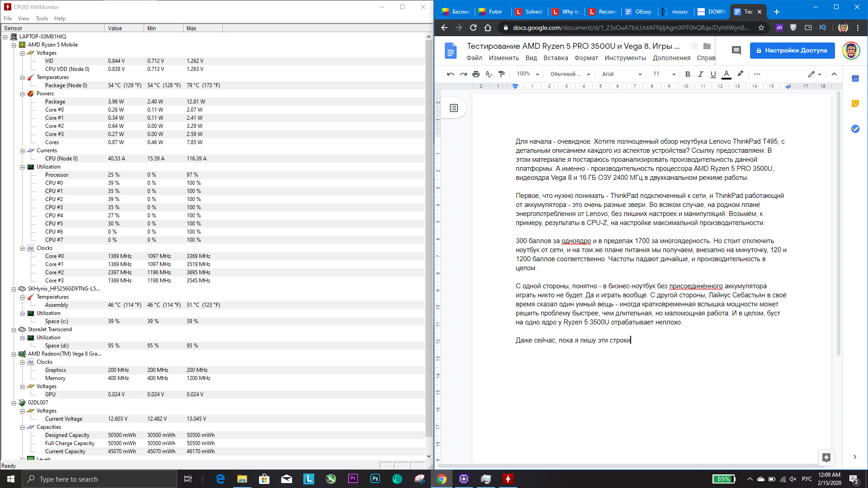Screen dimensions: 868x488
Task: Open Google Calendar side panel icon
Action: pyautogui.click(x=855, y=79)
